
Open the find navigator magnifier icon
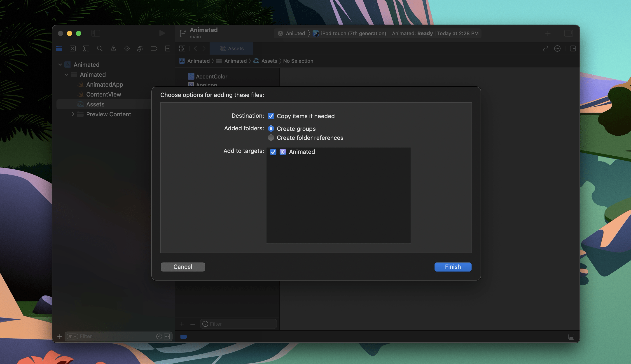[100, 48]
